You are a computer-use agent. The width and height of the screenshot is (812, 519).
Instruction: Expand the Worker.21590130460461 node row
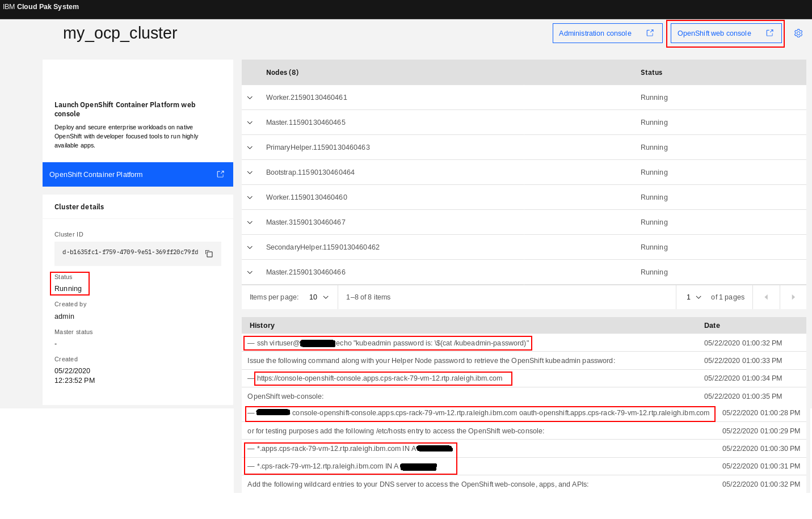pyautogui.click(x=250, y=98)
